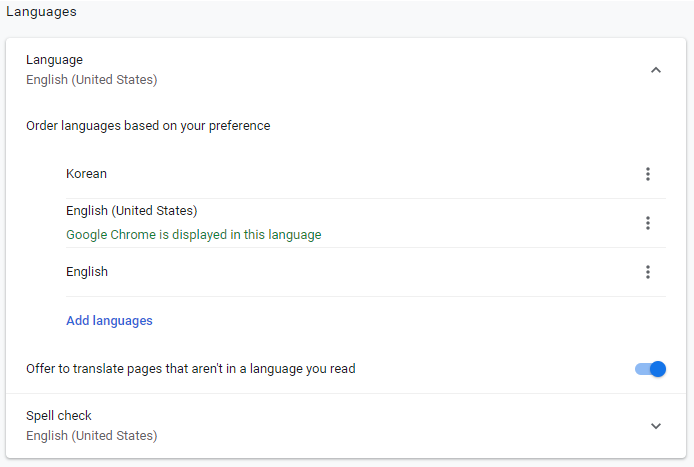The image size is (694, 467).
Task: Select the English (United States) list entry
Action: 131,211
